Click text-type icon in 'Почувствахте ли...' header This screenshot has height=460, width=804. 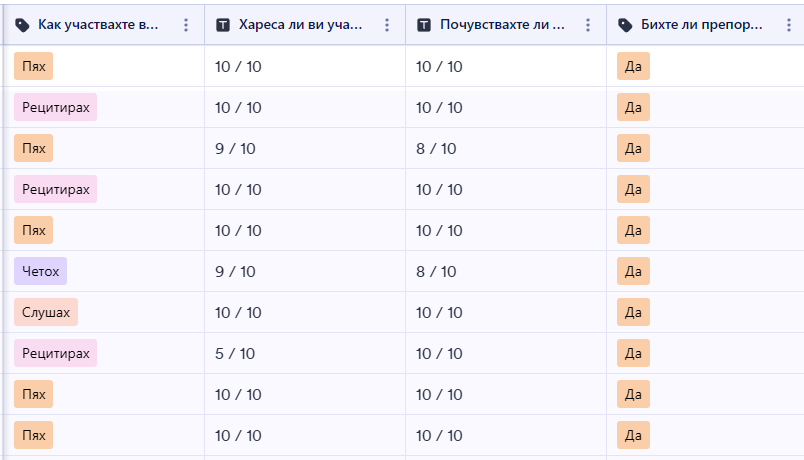(424, 25)
